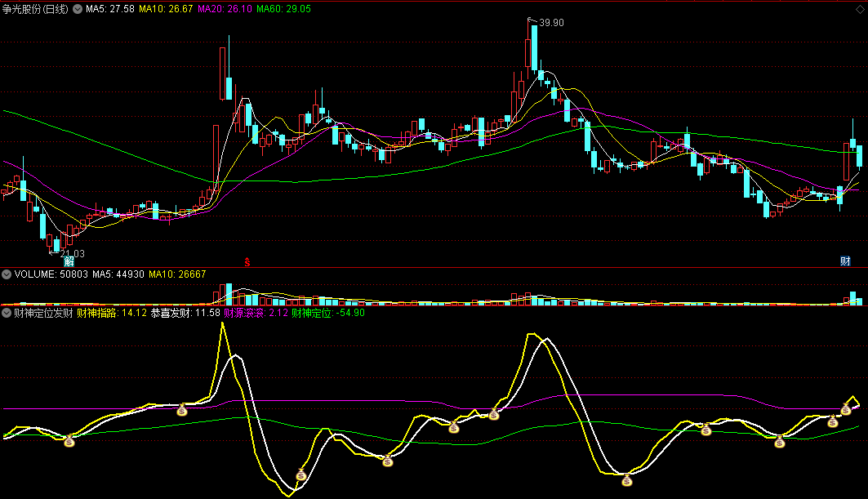
Task: Click the 21.03 low price label
Action: point(73,254)
